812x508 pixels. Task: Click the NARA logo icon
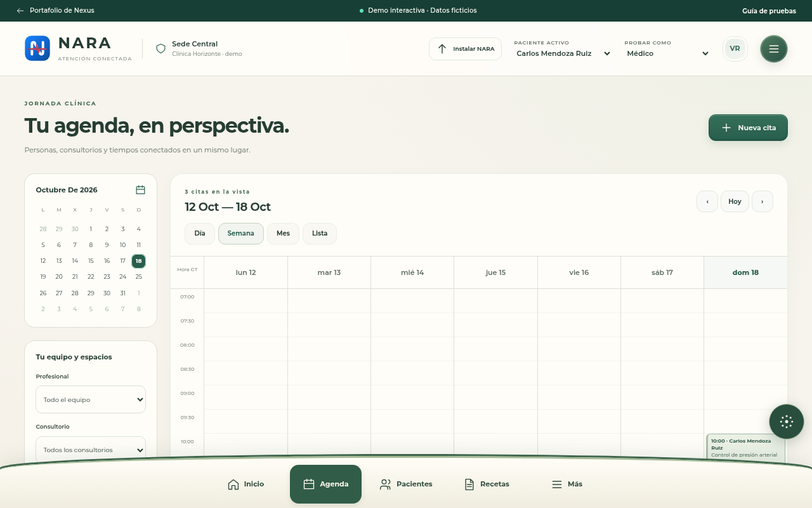pyautogui.click(x=37, y=48)
